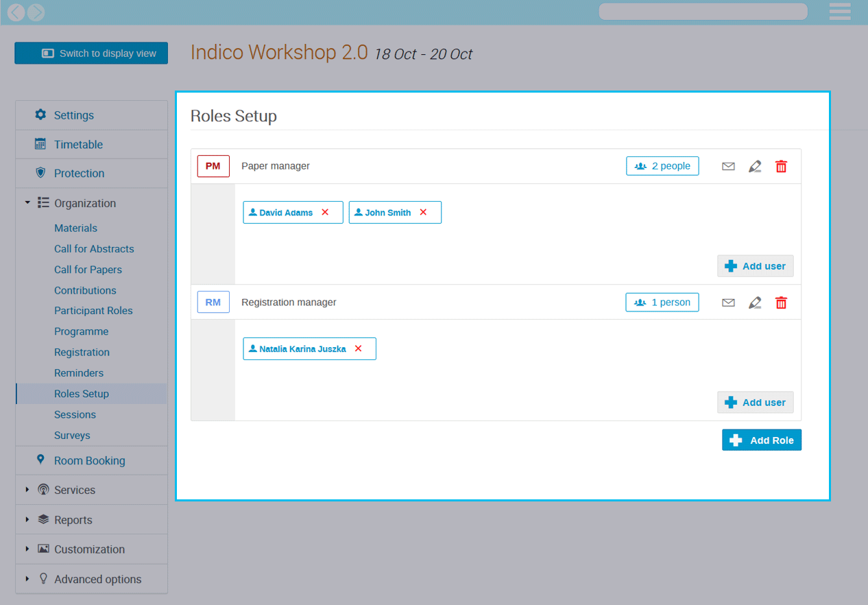Show the 2 people assigned to Paper manager

tap(662, 165)
